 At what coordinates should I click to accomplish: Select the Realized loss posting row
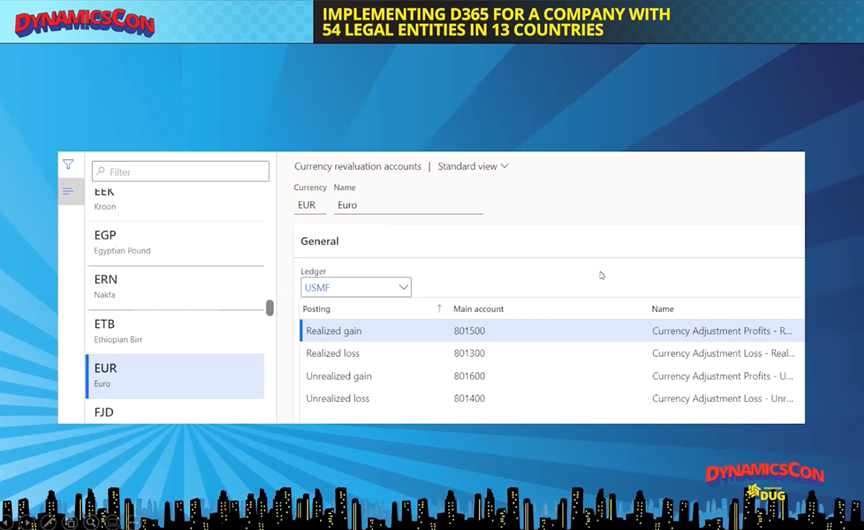tap(333, 353)
